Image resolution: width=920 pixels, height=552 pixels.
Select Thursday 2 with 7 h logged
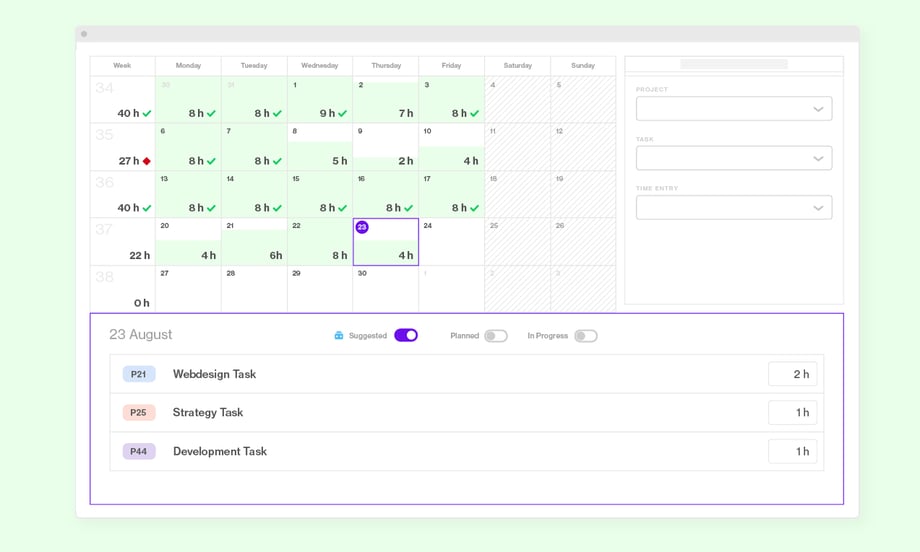[x=385, y=99]
